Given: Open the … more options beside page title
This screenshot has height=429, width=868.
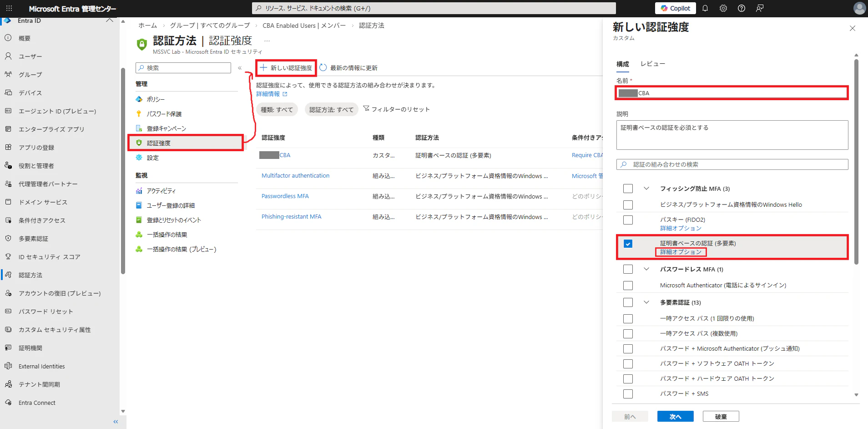Looking at the screenshot, I should tap(267, 41).
